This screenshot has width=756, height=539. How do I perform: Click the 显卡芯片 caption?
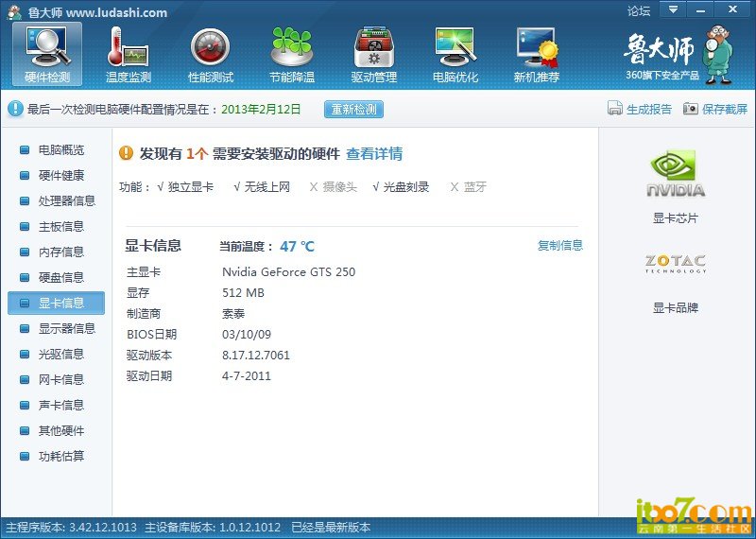pyautogui.click(x=675, y=218)
